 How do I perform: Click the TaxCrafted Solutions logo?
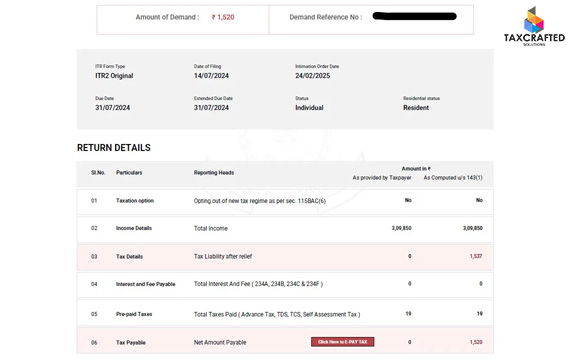pyautogui.click(x=534, y=26)
